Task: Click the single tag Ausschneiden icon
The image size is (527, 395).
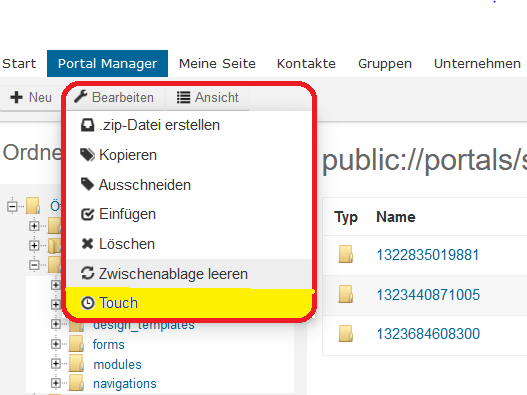Action: point(87,185)
